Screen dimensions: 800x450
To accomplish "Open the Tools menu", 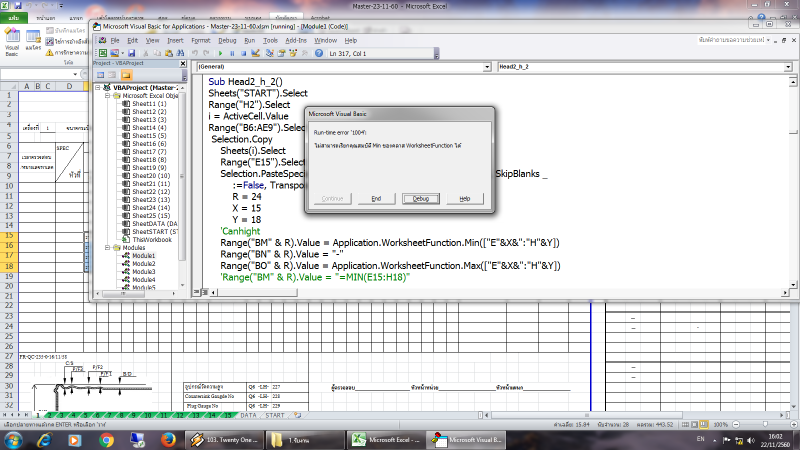I will (x=270, y=40).
